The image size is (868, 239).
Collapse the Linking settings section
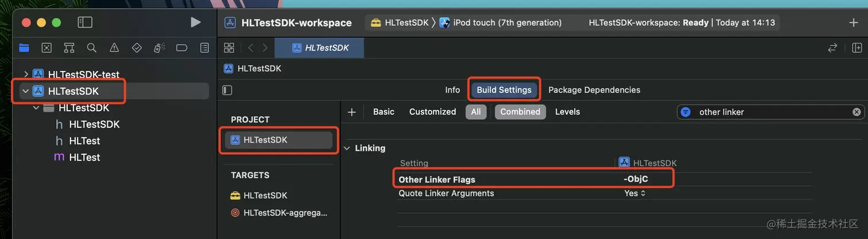coord(346,148)
